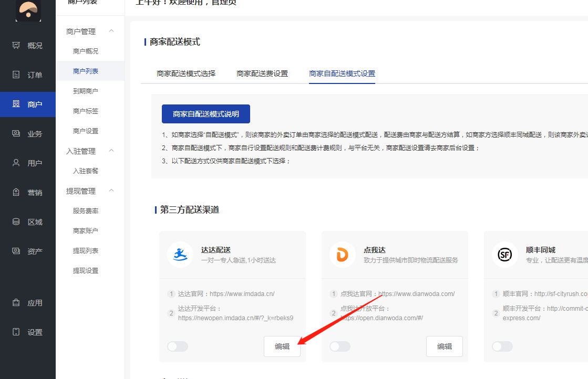The height and width of the screenshot is (379, 588).
Task: Click 编辑 button for 达达配送
Action: click(x=282, y=346)
